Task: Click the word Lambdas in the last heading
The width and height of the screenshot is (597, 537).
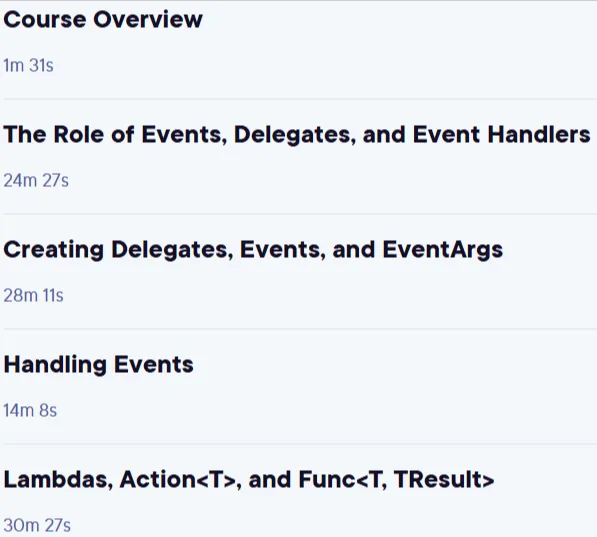Action: [58, 479]
